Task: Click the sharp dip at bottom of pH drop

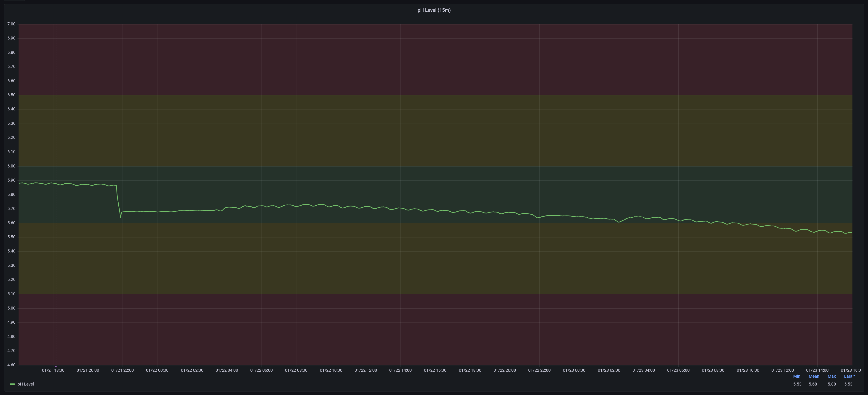Action: pyautogui.click(x=121, y=217)
